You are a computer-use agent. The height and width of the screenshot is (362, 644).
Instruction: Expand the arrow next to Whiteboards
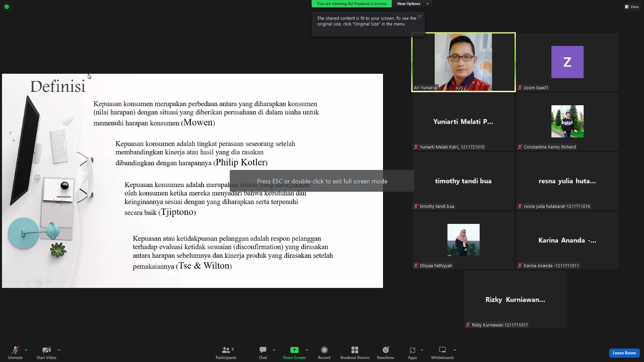pyautogui.click(x=455, y=350)
